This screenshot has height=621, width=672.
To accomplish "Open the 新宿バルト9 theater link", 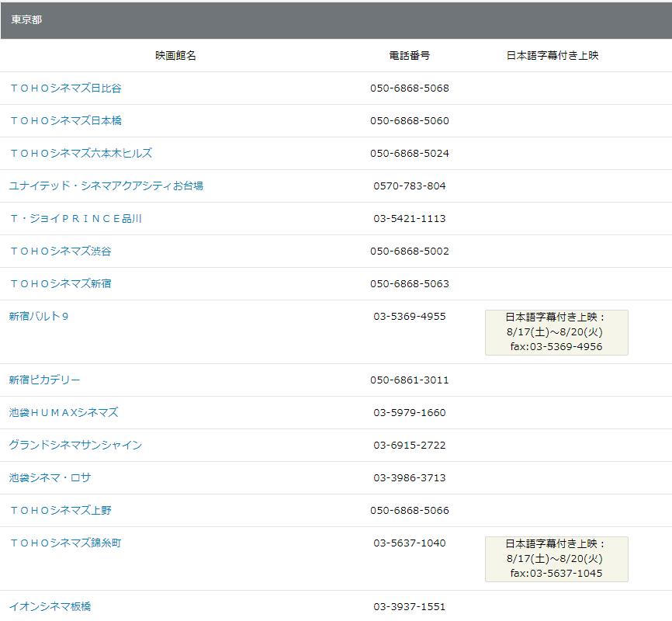I will tap(39, 316).
